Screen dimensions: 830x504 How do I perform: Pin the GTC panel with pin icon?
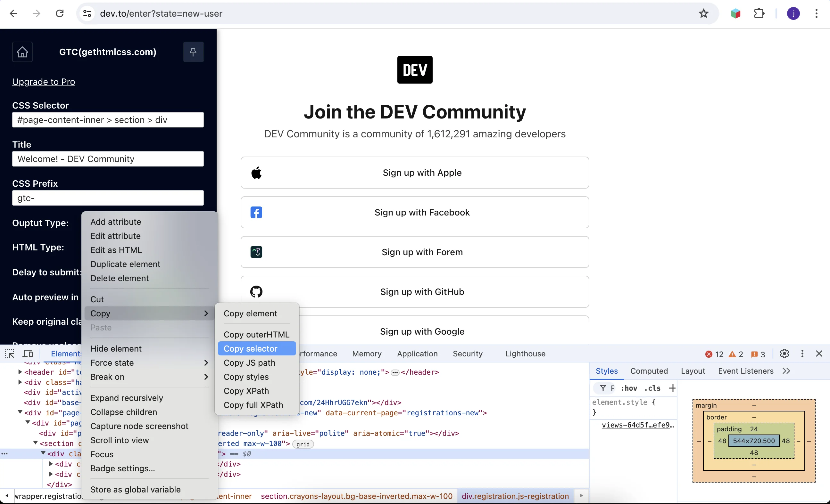(x=193, y=52)
